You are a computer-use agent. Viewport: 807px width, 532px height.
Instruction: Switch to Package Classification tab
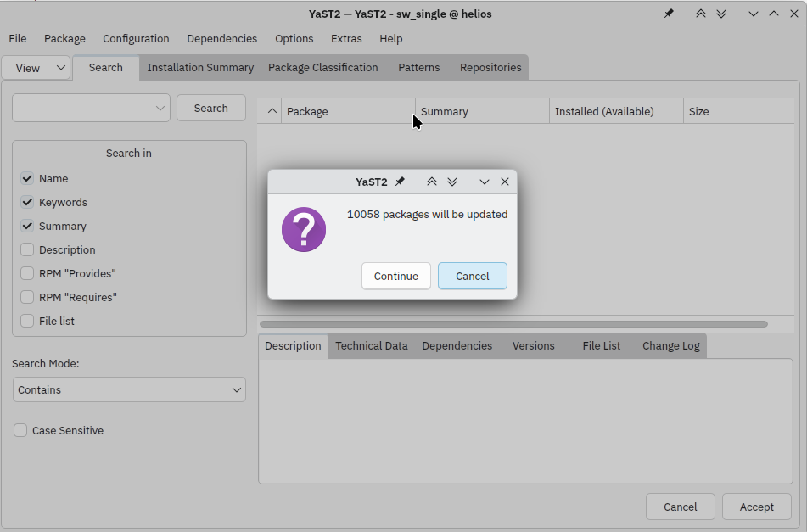click(x=322, y=67)
